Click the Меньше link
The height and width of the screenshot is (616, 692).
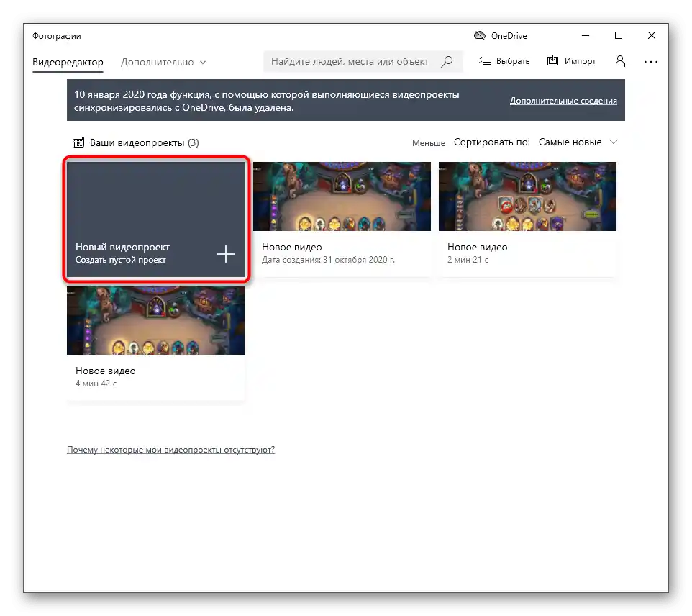click(x=428, y=143)
